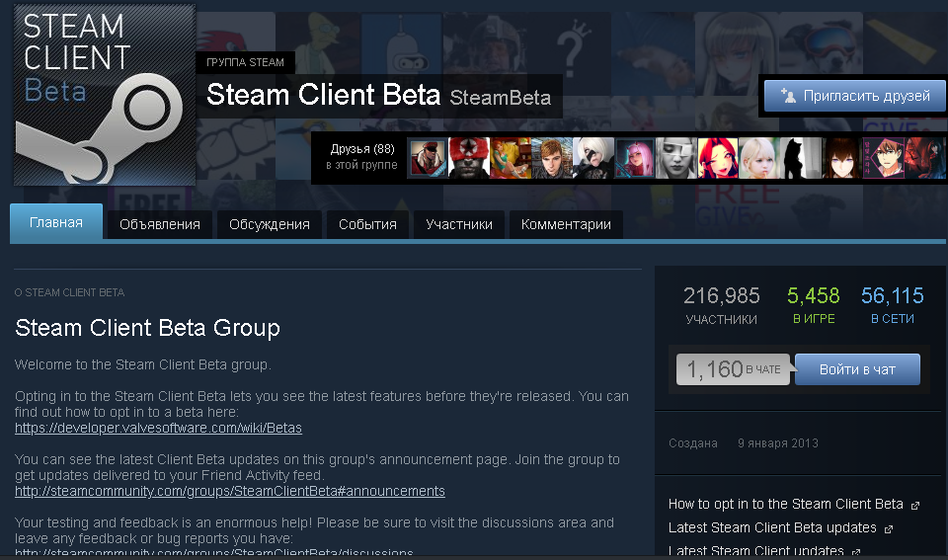Viewport: 948px width, 560px height.
Task: Open friend avatar with red star hat
Action: [469, 158]
